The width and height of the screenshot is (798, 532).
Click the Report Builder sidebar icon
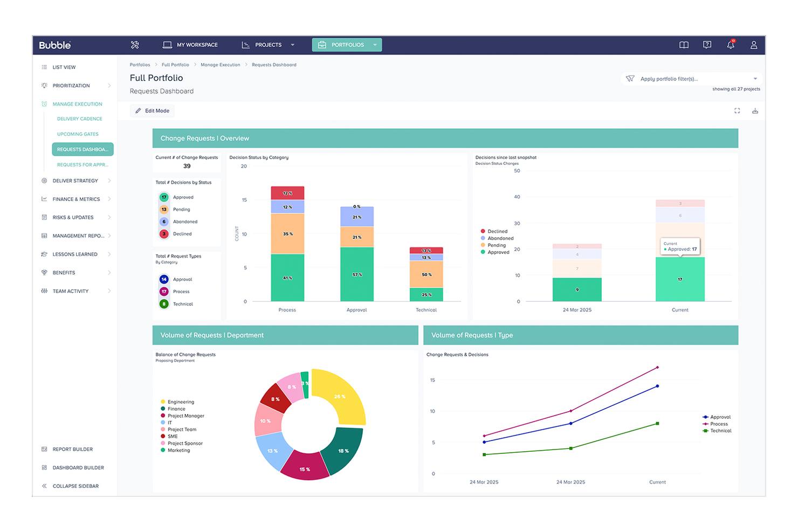click(x=44, y=449)
